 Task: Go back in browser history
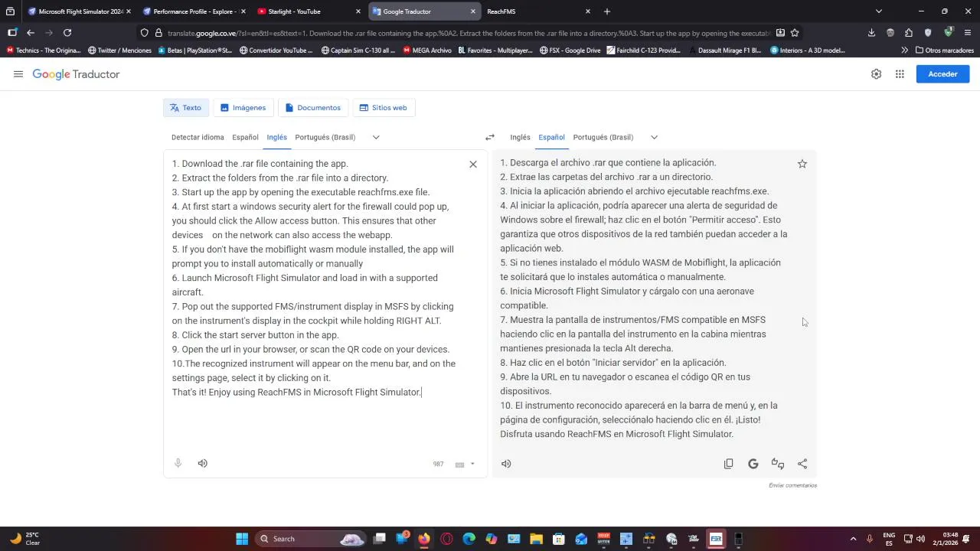(30, 33)
